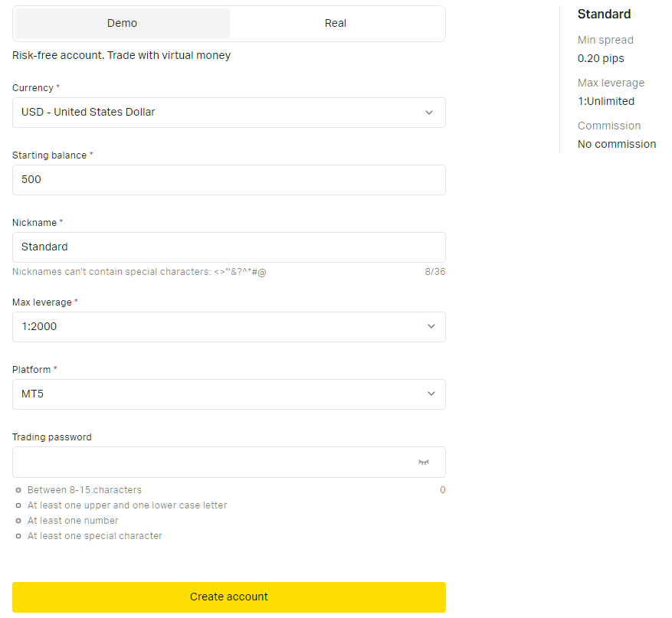Click the 'At least one number' requirement bullet
Image resolution: width=672 pixels, height=618 pixels.
click(x=73, y=521)
